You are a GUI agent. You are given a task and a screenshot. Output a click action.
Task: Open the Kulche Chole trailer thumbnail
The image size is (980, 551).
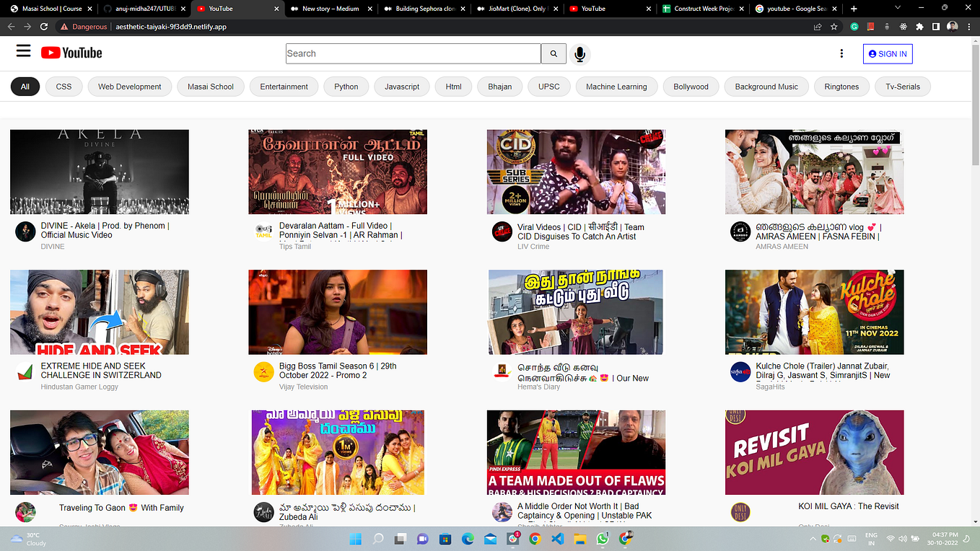[814, 312]
